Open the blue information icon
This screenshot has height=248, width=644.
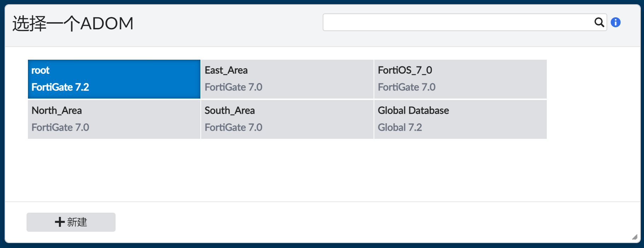(615, 23)
